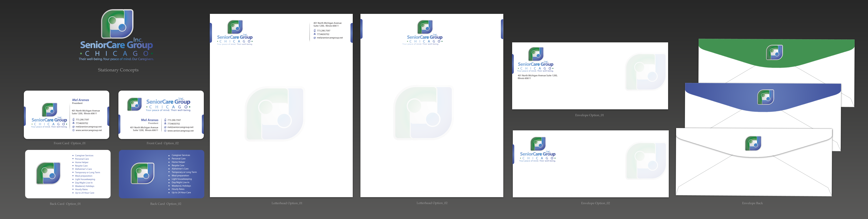Click the 'Envelope Option_01' caption
Image resolution: width=868 pixels, height=219 pixels.
(589, 115)
